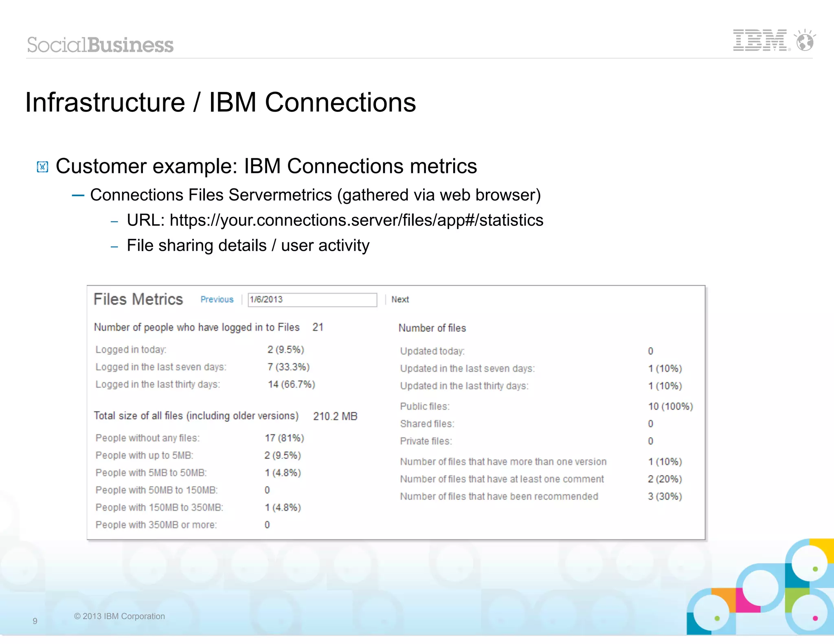Click the blue bullet icon before Customer example

43,167
